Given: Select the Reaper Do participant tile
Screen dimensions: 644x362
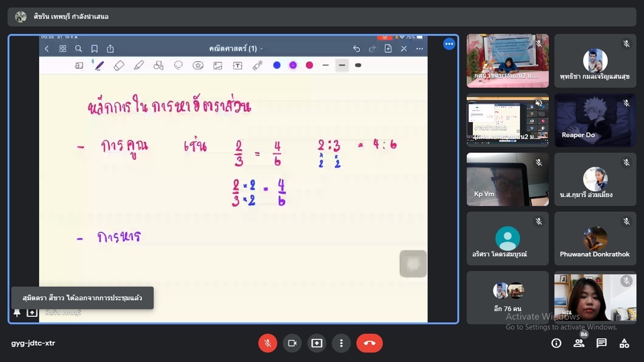Looking at the screenshot, I should click(x=595, y=120).
